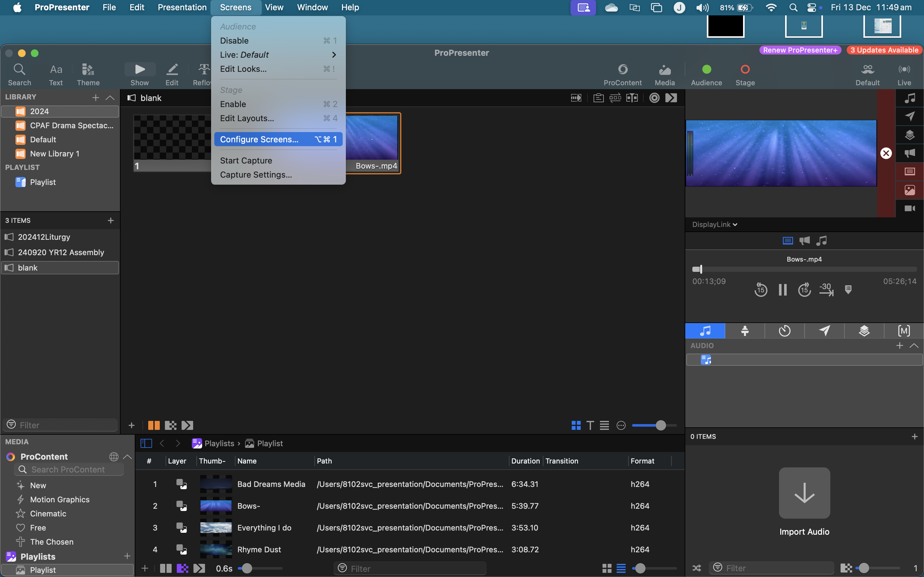Pause the Bows-.mp4 playback

coord(782,290)
